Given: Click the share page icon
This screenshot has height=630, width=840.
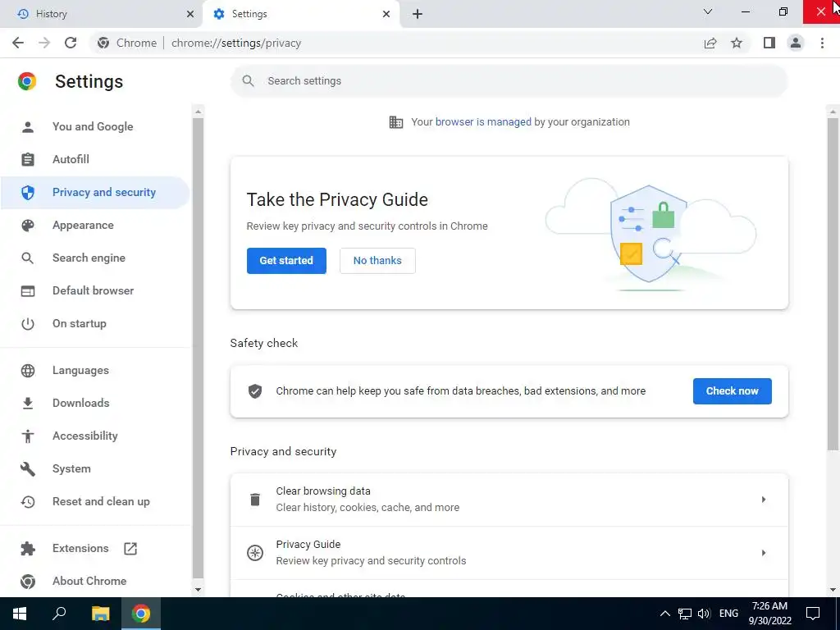Looking at the screenshot, I should (710, 43).
